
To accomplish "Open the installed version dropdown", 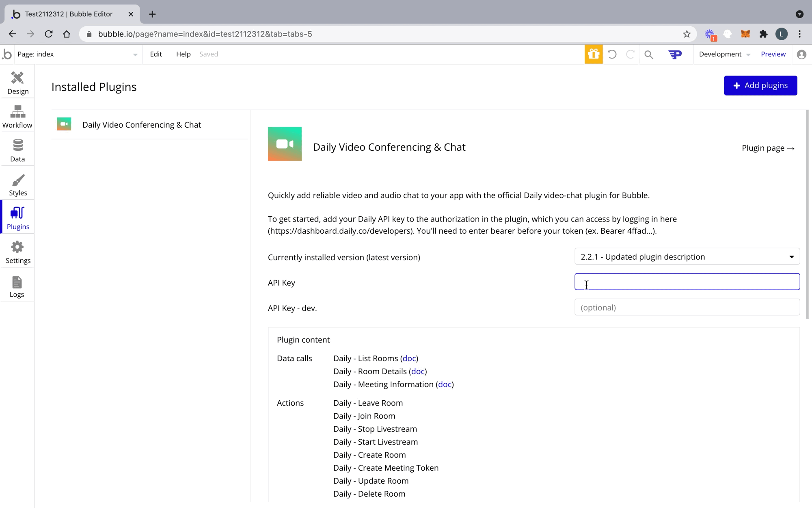I will [687, 257].
